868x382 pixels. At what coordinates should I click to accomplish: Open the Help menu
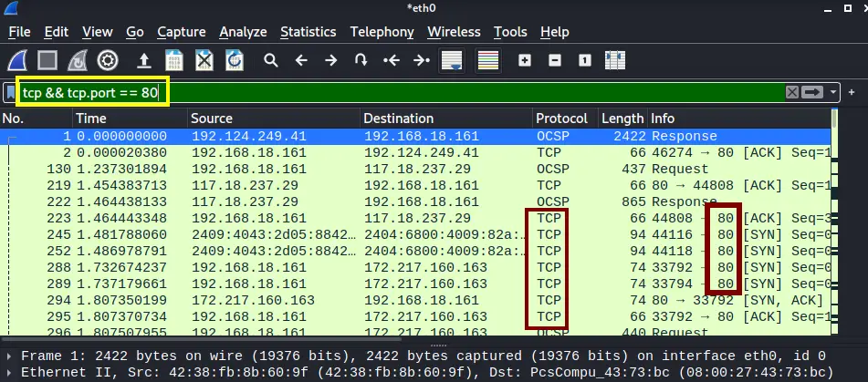[555, 32]
